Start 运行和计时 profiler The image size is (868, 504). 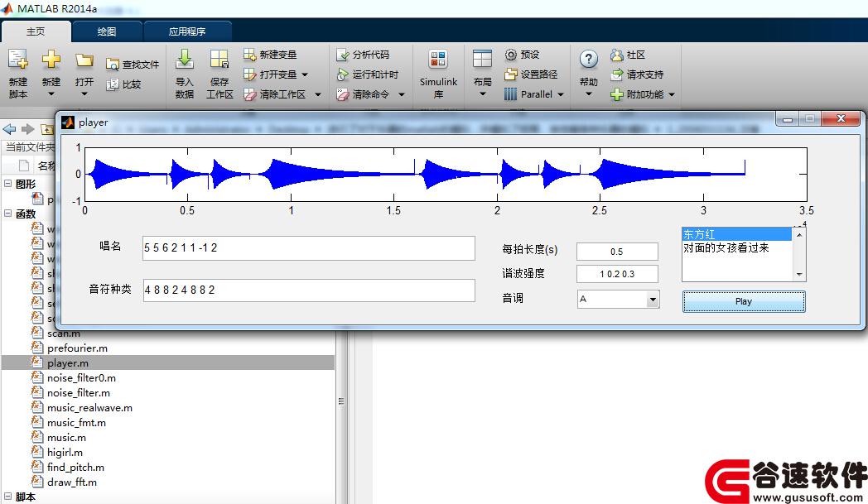[367, 74]
